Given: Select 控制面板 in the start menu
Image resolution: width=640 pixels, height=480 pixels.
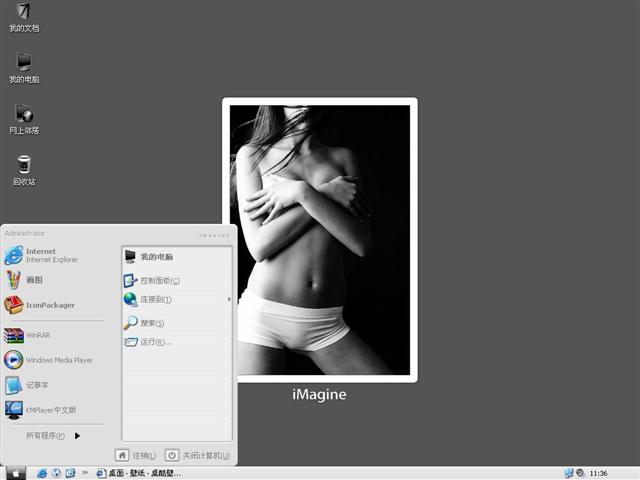Looking at the screenshot, I should [159, 281].
